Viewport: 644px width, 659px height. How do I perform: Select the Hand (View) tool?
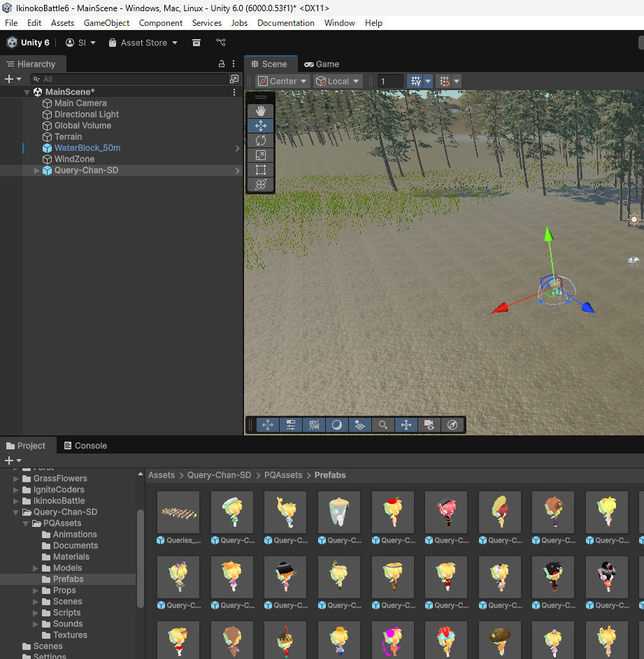261,110
